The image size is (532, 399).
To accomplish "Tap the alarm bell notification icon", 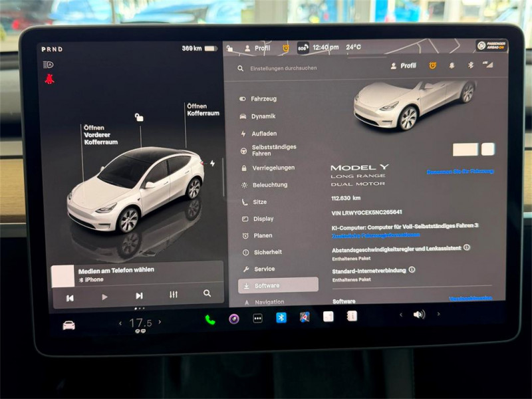I will [452, 65].
